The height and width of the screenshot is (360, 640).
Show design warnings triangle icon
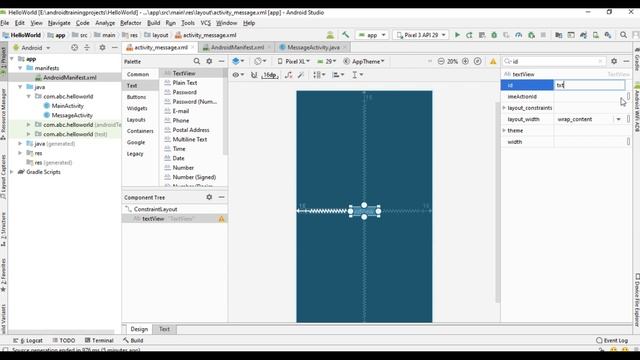493,61
